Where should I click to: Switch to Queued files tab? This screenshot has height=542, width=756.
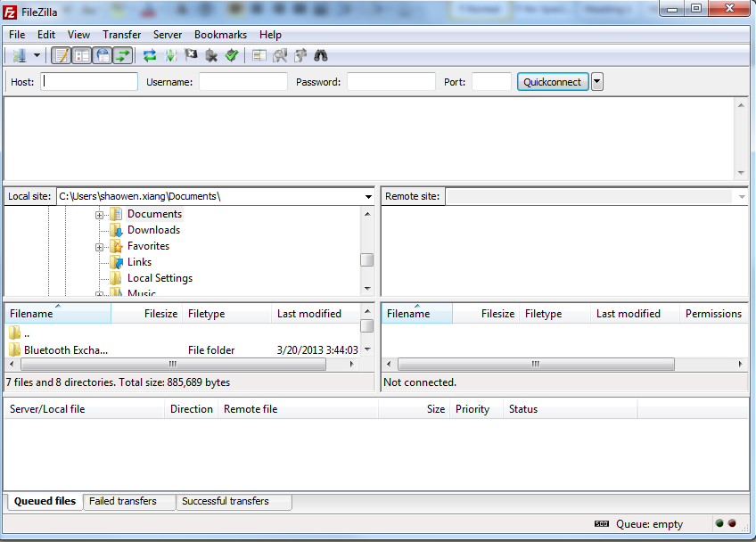click(x=45, y=501)
